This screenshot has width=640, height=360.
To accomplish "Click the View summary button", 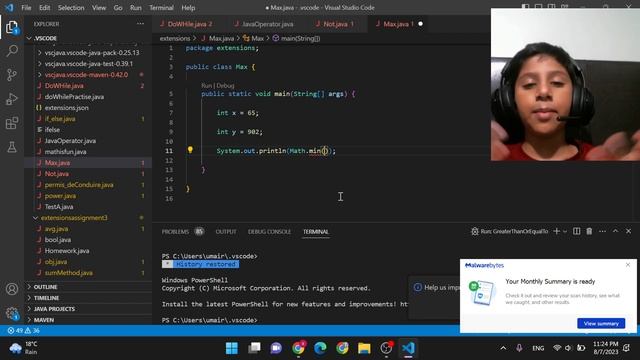I will click(x=601, y=323).
